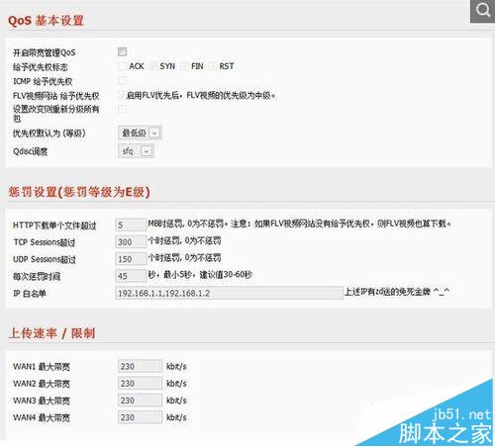Open the 优先权默认为 最低级 dropdown
This screenshot has width=495, height=448.
140,133
